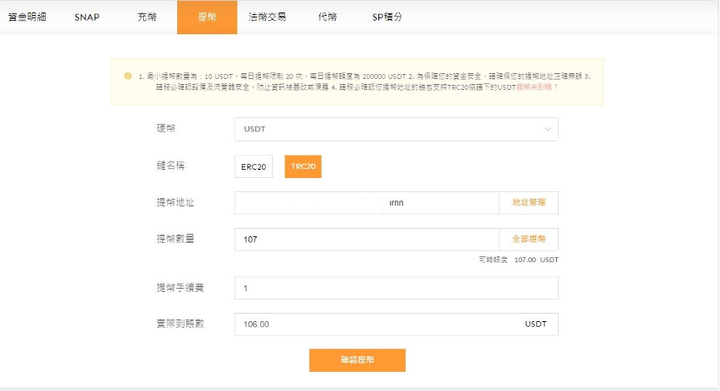This screenshot has height=391, width=720.
Task: Click the 提幣地址 label
Action: point(175,202)
